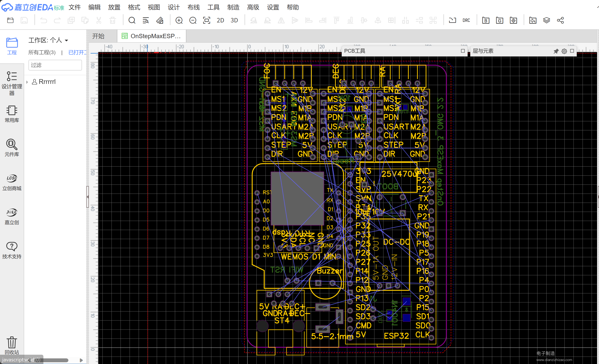Open 嘉立创 JLC sidebar item

(x=12, y=216)
